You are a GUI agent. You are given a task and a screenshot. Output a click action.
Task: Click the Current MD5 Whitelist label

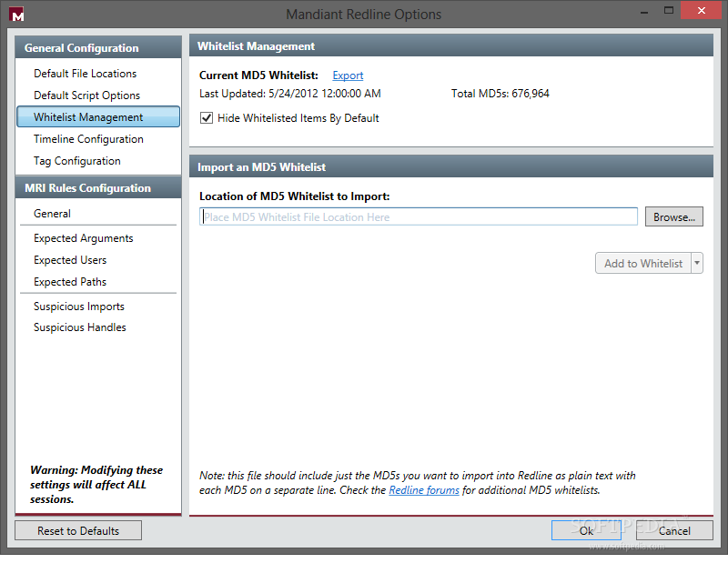[x=258, y=75]
